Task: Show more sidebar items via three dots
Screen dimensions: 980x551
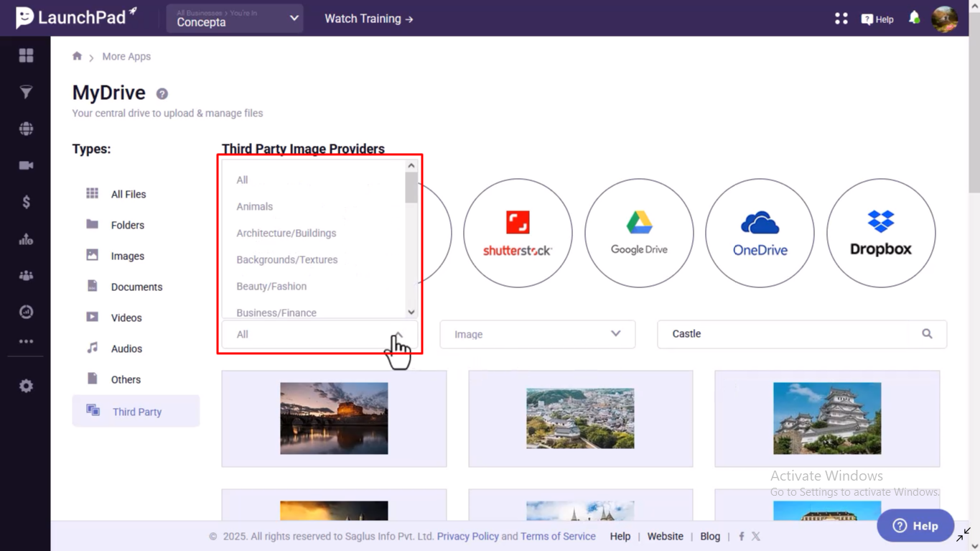Action: (x=26, y=342)
